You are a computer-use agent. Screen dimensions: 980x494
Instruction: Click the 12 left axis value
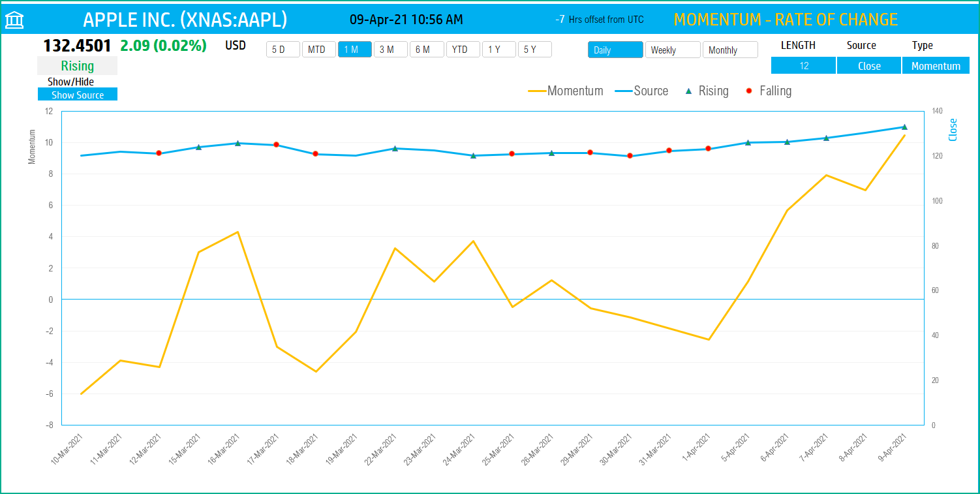pyautogui.click(x=48, y=112)
